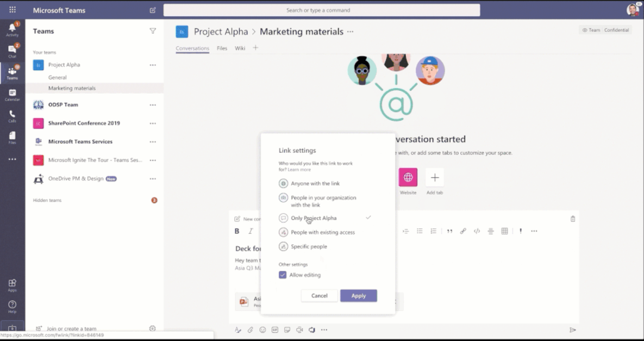Click the Apply button
Screen dimensions: 644x341
(358, 296)
